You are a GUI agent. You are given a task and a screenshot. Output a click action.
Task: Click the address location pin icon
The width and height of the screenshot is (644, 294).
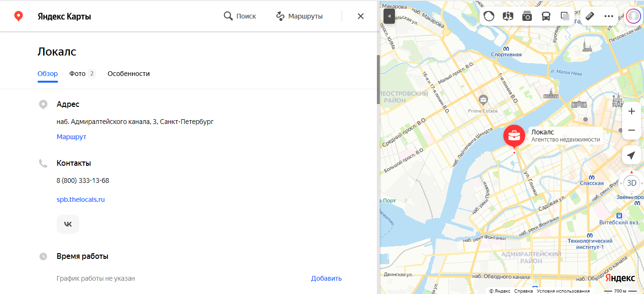tap(43, 104)
